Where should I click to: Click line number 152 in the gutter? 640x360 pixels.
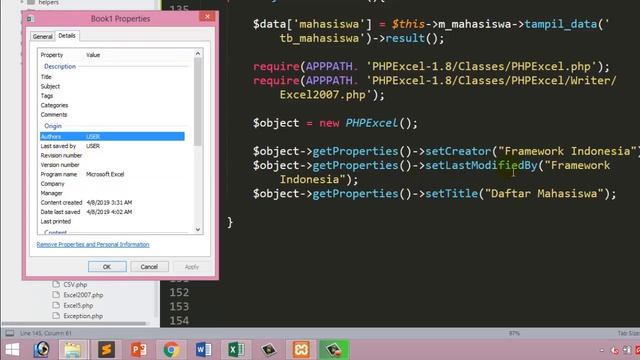pyautogui.click(x=179, y=292)
